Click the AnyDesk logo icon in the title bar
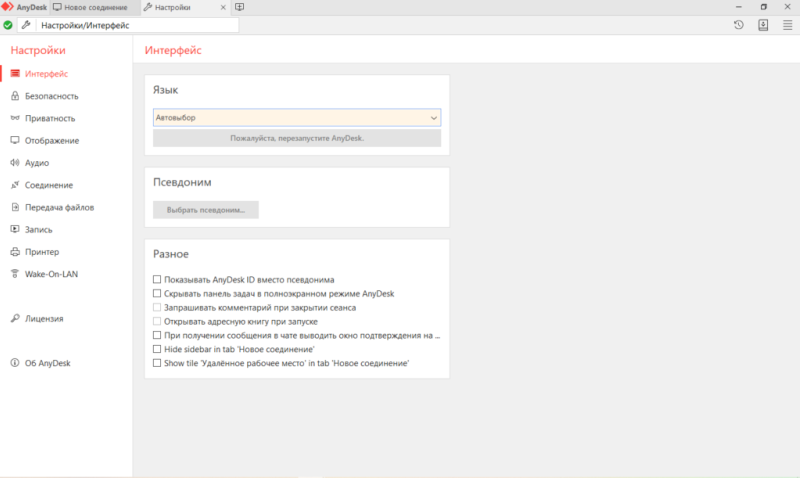This screenshot has height=478, width=800. [8, 7]
